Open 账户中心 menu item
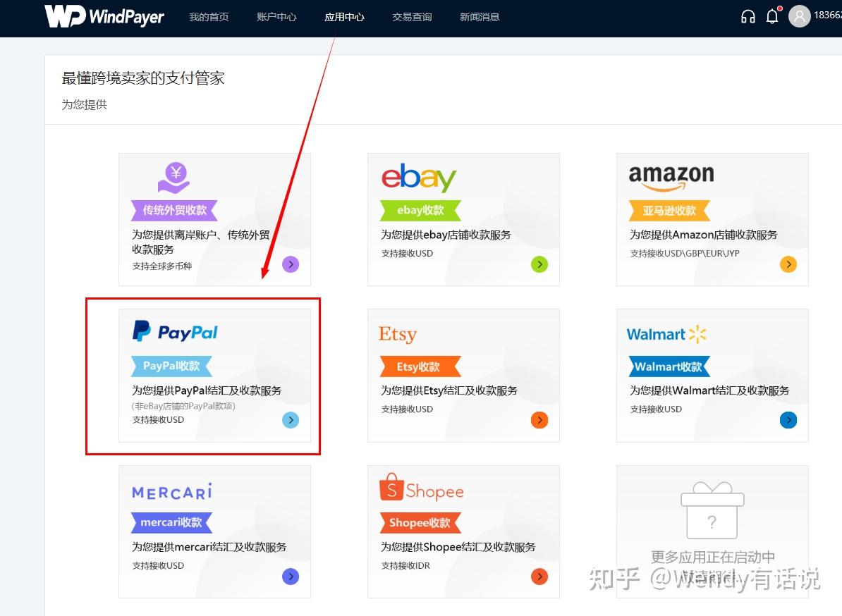The image size is (842, 616). click(x=276, y=17)
